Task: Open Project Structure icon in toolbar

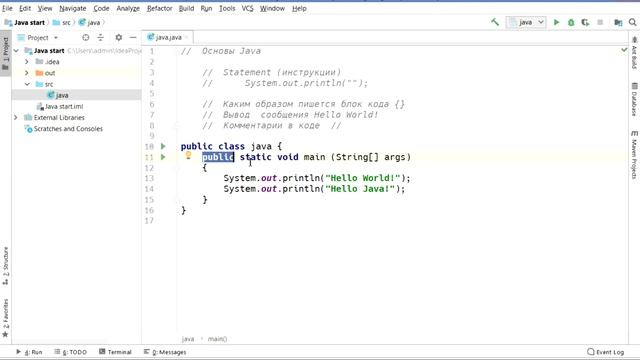Action: pyautogui.click(x=618, y=22)
